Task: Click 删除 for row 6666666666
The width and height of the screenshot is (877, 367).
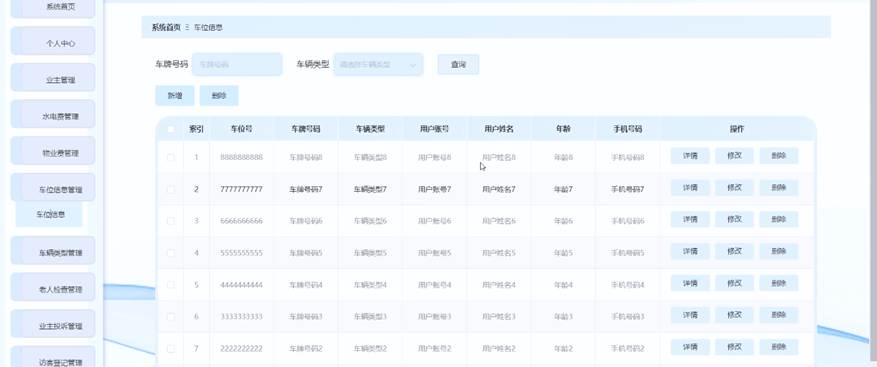Action: [779, 219]
